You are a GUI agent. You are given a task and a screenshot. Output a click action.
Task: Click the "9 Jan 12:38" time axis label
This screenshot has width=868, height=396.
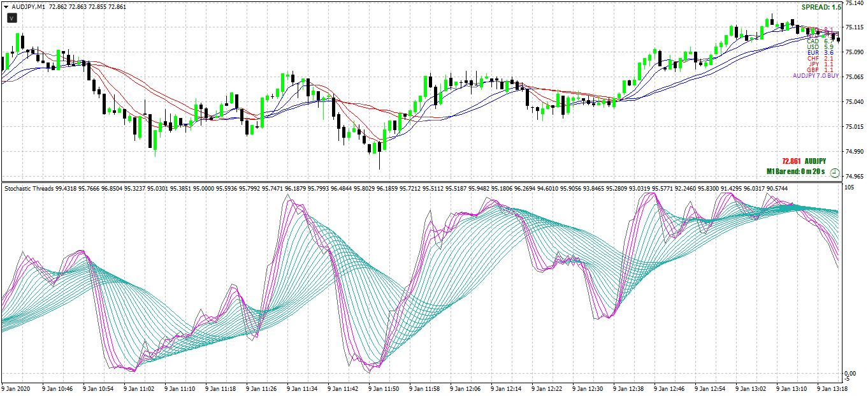point(629,388)
